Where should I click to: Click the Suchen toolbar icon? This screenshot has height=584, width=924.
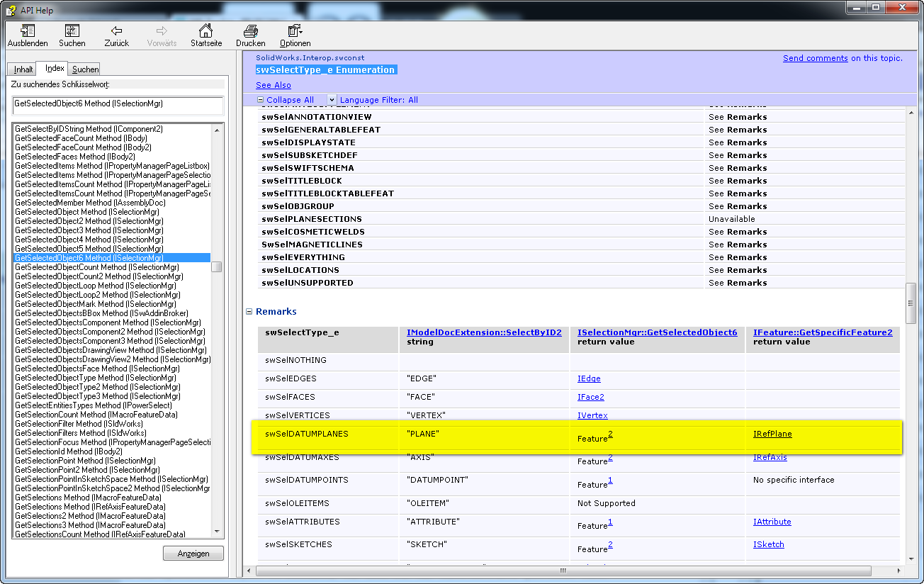coord(72,31)
